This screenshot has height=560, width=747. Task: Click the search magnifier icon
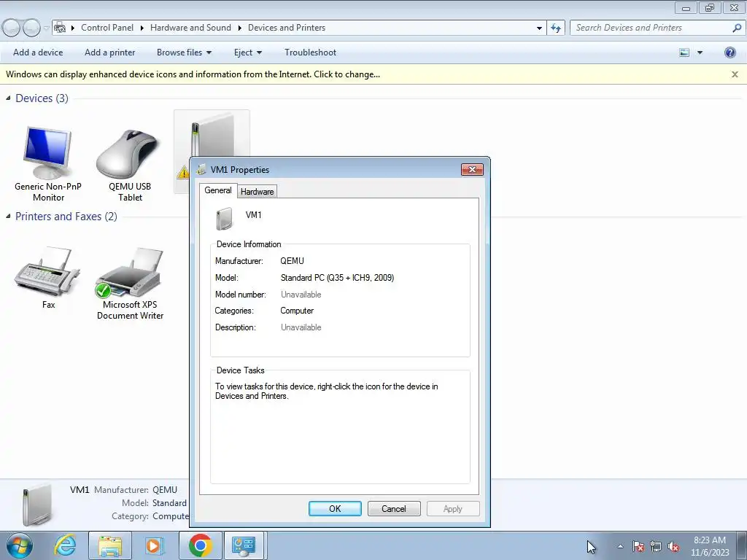tap(737, 28)
